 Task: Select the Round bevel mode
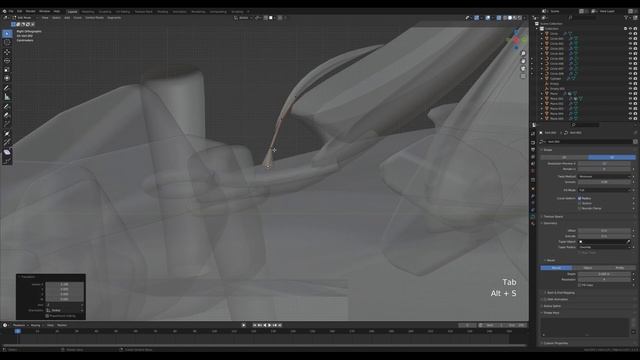[x=556, y=268]
